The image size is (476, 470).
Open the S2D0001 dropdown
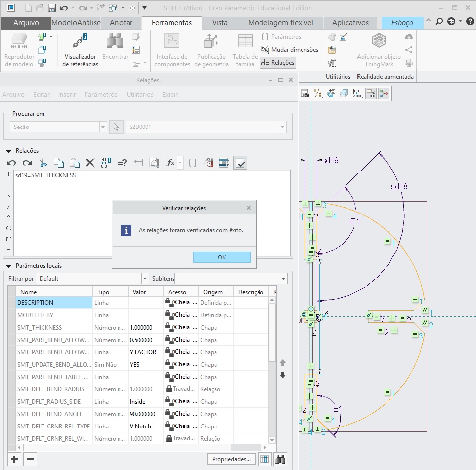[283, 127]
